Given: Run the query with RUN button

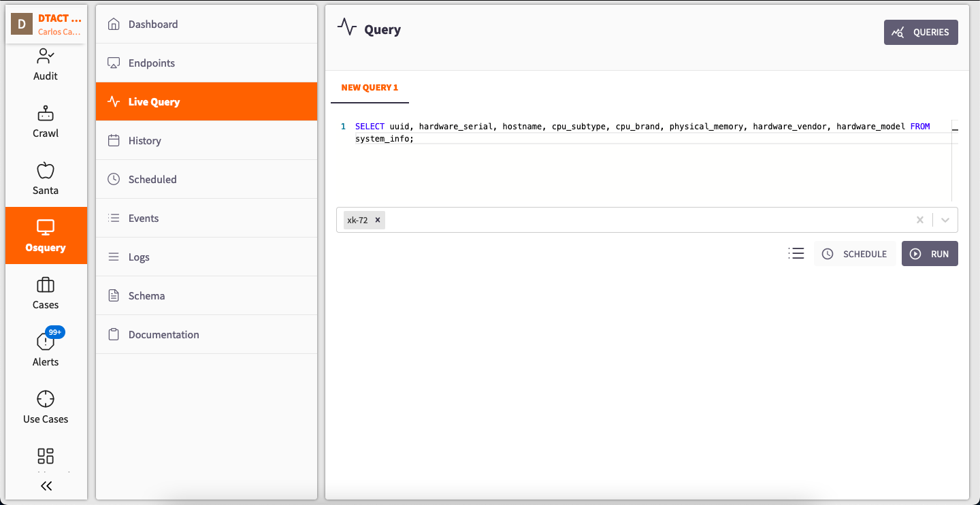Looking at the screenshot, I should (x=930, y=254).
